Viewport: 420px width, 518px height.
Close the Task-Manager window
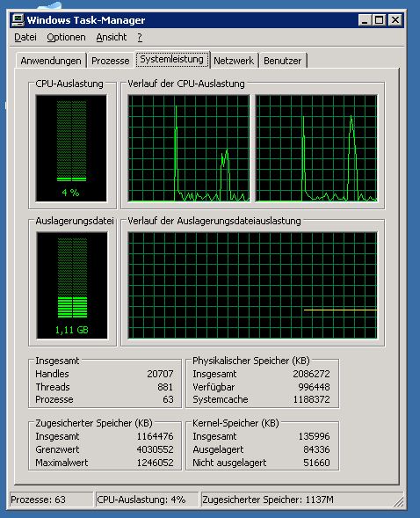coord(395,20)
